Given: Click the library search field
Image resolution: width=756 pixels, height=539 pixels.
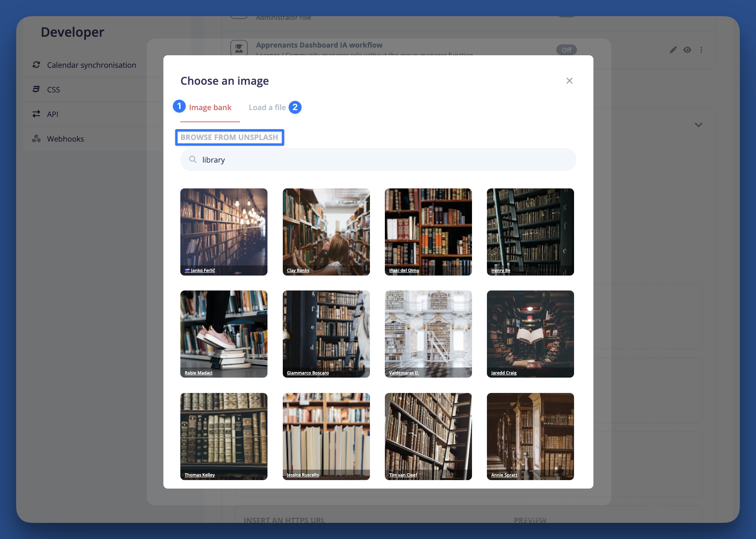Looking at the screenshot, I should click(378, 160).
